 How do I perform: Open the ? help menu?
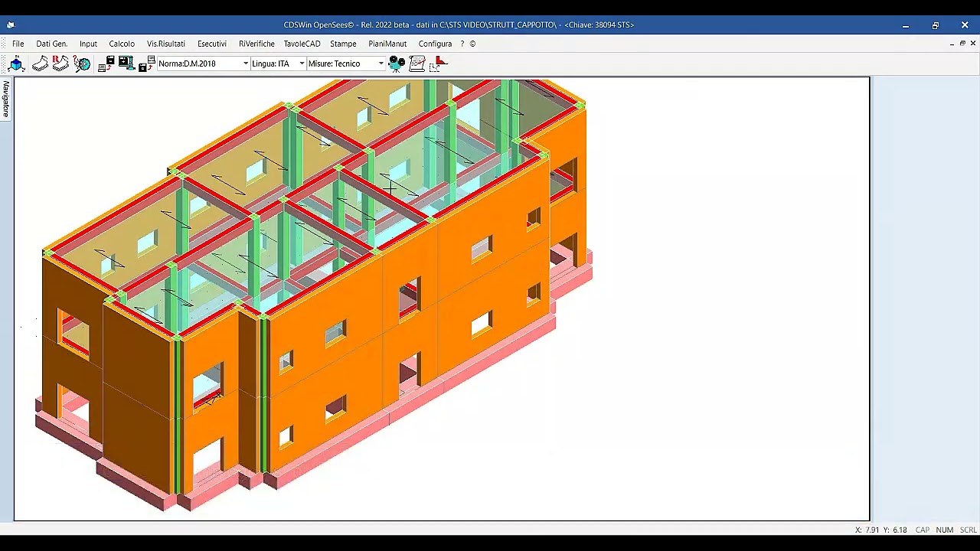pyautogui.click(x=462, y=44)
